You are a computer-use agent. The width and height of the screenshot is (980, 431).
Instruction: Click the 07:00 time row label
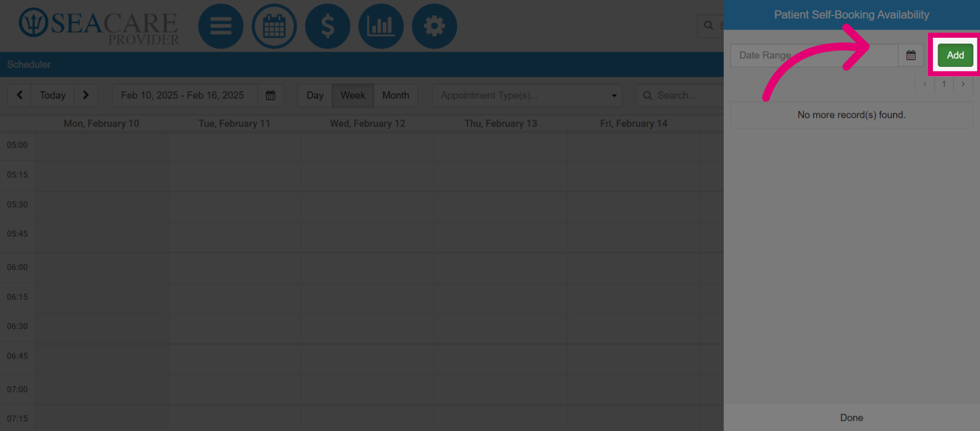pos(17,390)
